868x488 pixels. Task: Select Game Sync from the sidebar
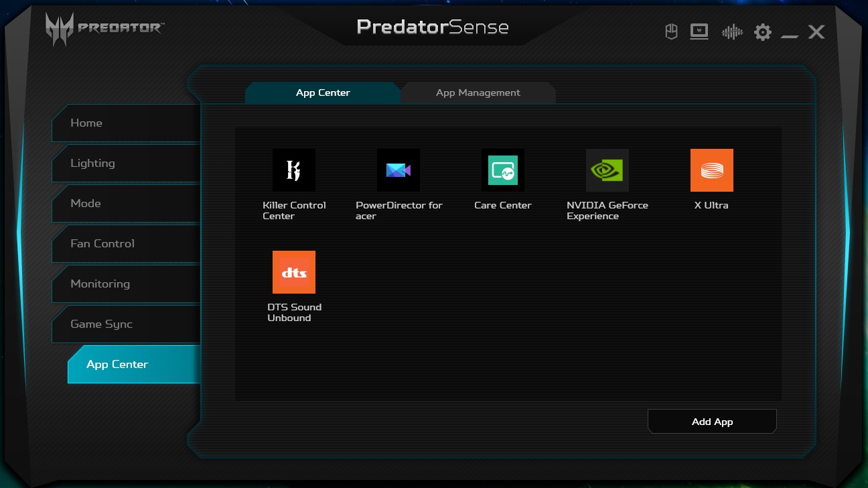[x=126, y=324]
